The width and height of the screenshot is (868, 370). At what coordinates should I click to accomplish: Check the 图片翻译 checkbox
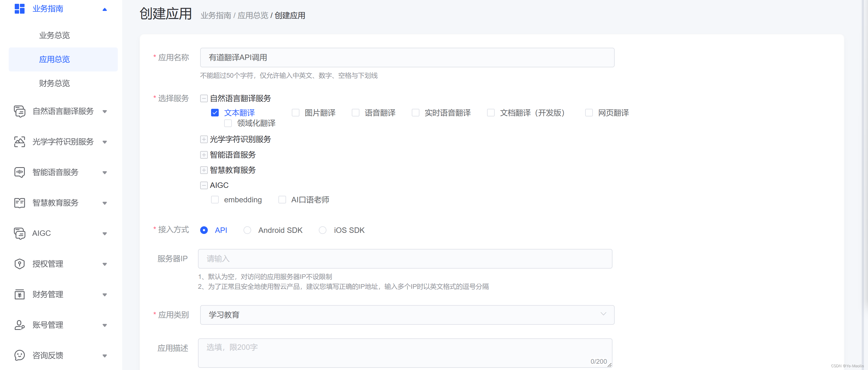[296, 113]
